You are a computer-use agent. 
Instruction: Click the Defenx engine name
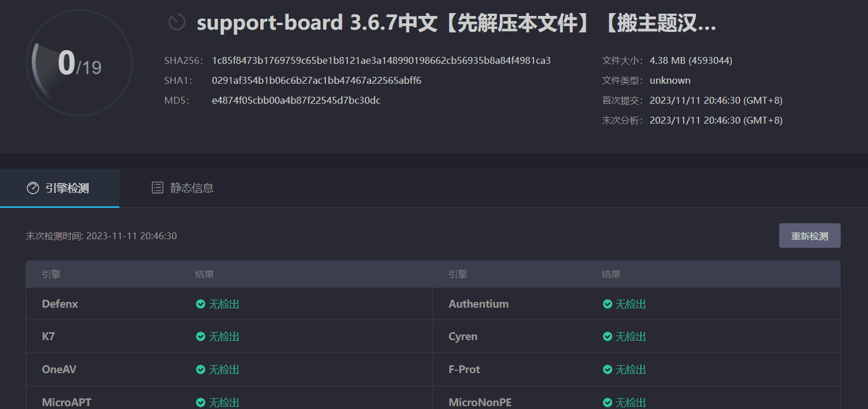60,304
